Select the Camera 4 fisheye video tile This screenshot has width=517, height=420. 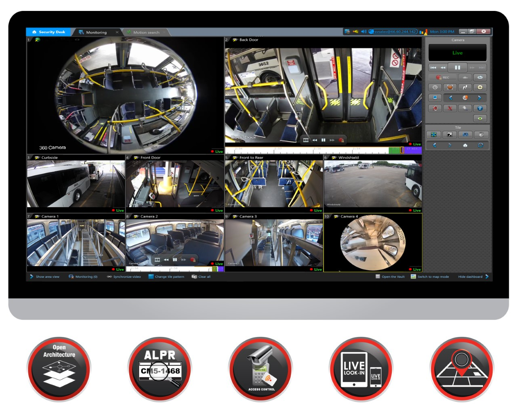click(x=372, y=242)
